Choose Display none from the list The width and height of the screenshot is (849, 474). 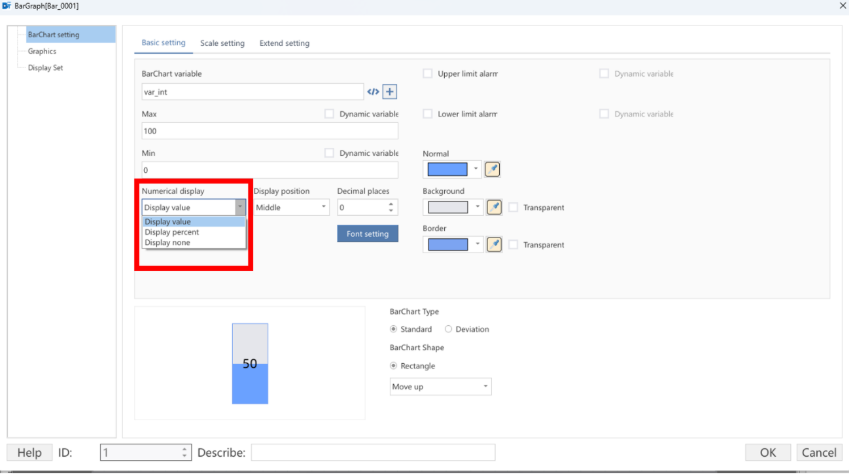click(194, 242)
